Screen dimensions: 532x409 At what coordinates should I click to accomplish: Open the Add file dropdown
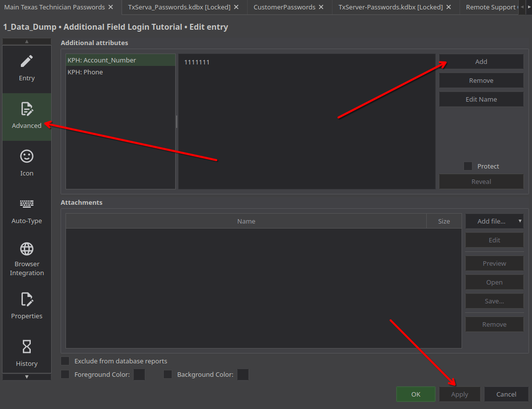tap(494, 222)
